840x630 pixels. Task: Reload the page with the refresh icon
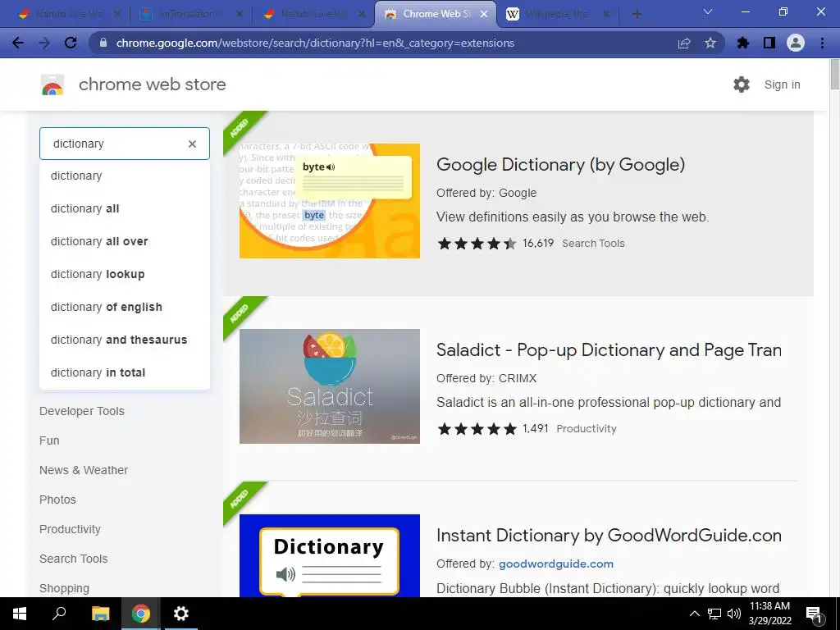(x=71, y=43)
